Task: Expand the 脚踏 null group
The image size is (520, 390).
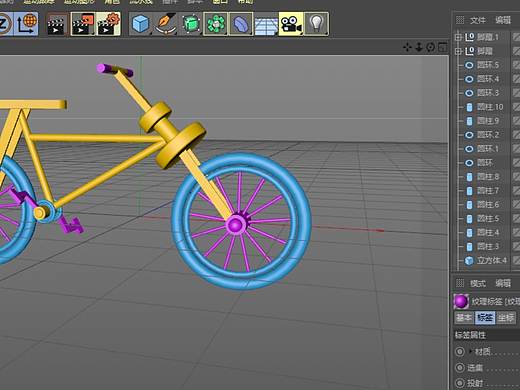Action: [458, 51]
